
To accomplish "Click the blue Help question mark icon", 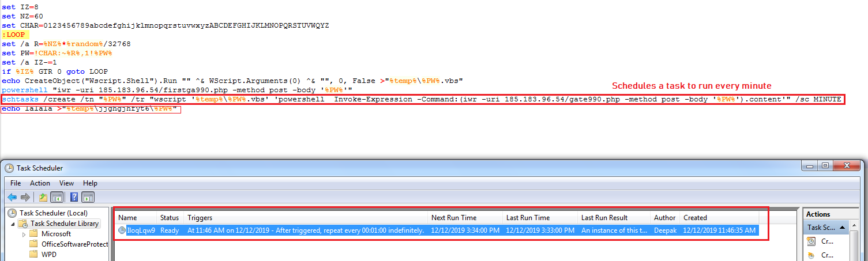I will coord(74,196).
